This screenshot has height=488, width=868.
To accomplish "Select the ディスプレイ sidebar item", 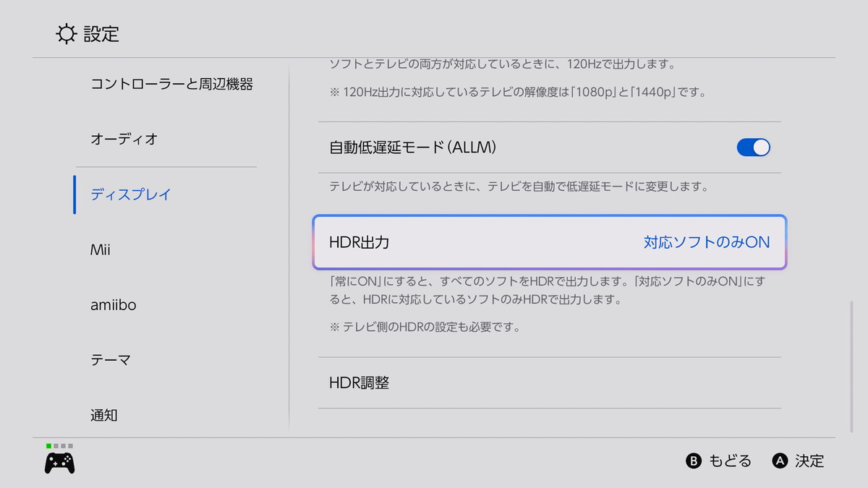I will pos(131,194).
